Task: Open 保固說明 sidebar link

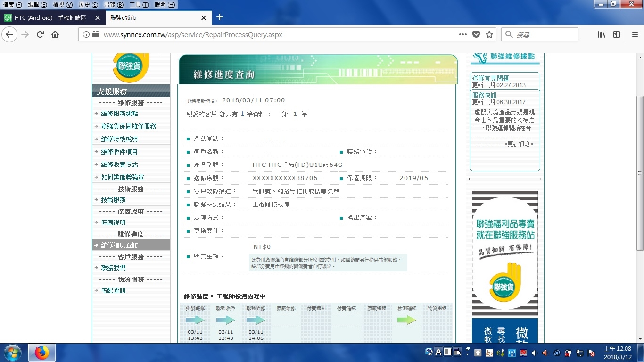Action: point(114,222)
